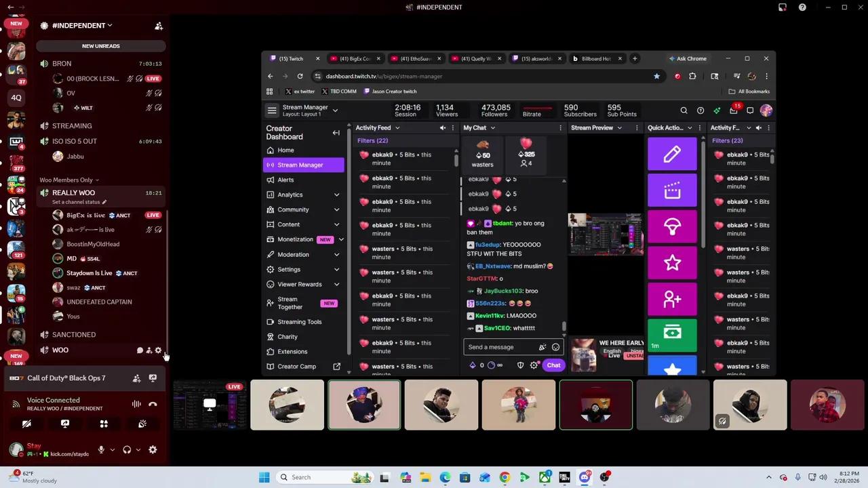Jump to NEW UNREADS
868x488 pixels.
[100, 46]
